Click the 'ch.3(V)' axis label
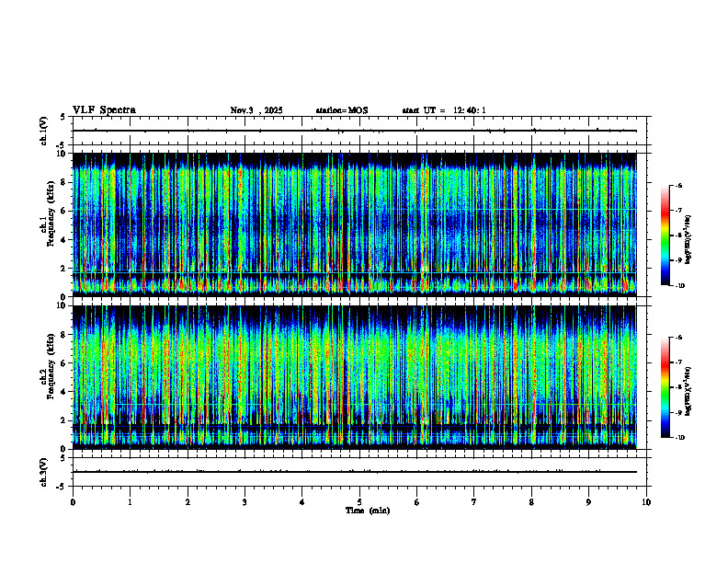 [43, 472]
